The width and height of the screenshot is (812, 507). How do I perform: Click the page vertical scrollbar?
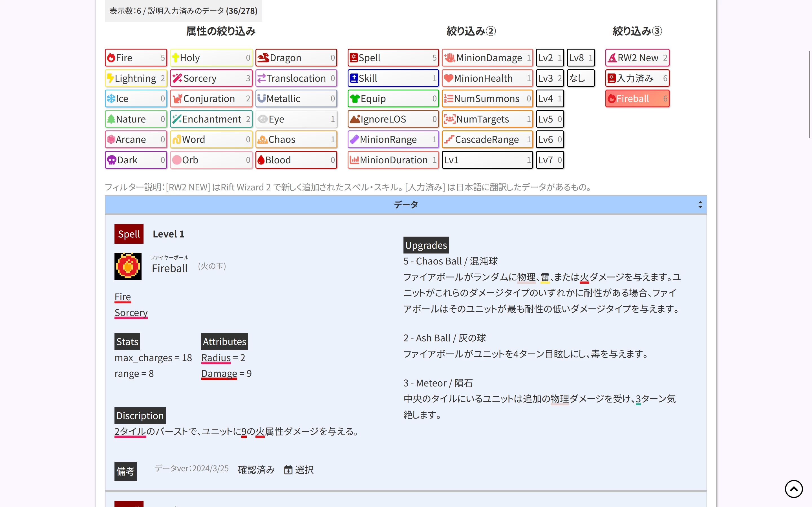coord(809,94)
